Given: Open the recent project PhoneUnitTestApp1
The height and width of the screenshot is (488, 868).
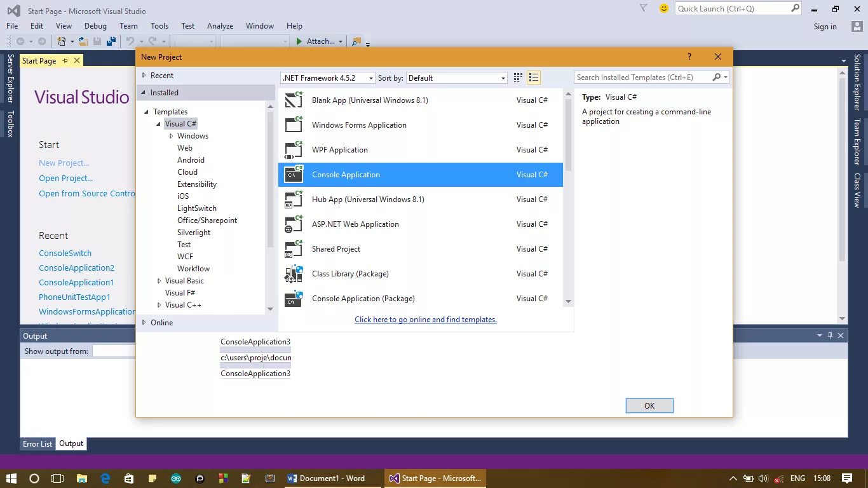Looking at the screenshot, I should point(74,297).
